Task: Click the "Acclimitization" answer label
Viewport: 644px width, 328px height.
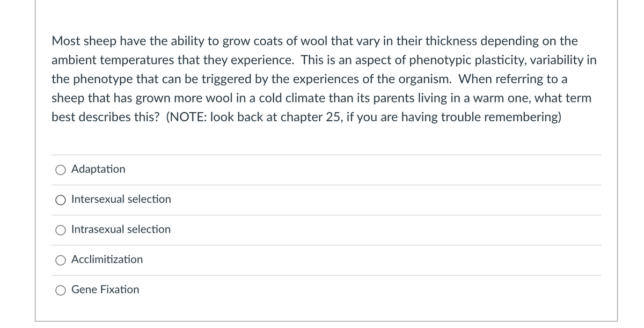Action: pos(107,259)
